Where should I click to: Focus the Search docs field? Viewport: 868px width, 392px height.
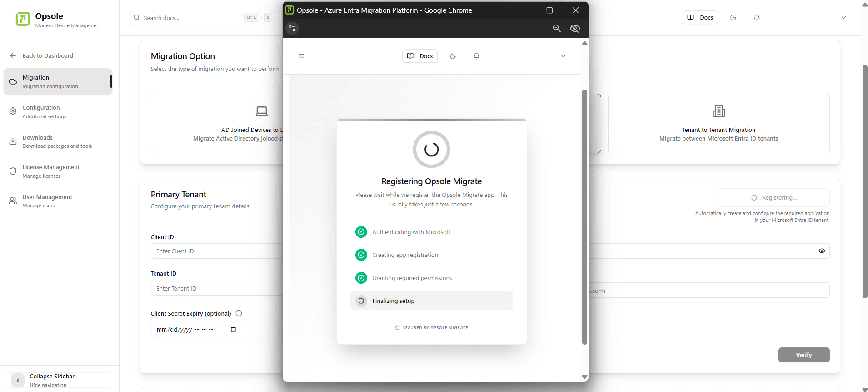(x=202, y=18)
